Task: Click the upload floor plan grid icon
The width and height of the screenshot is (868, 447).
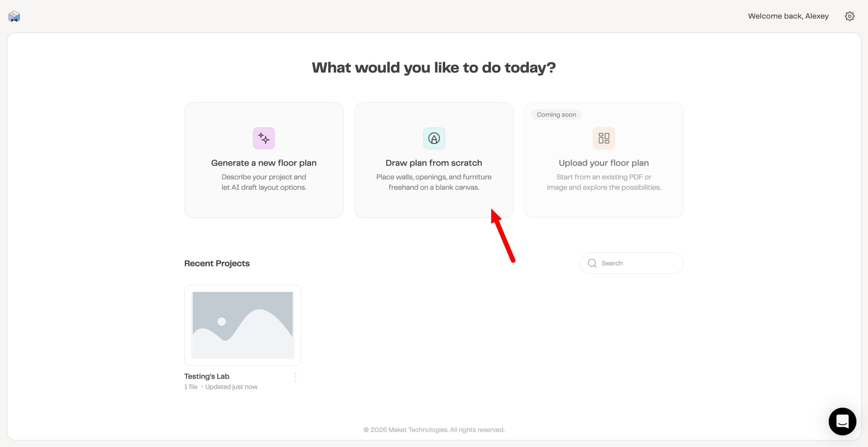Action: coord(604,138)
